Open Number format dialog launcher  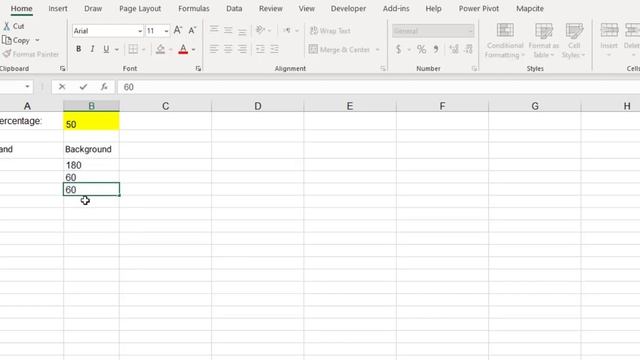click(x=474, y=69)
